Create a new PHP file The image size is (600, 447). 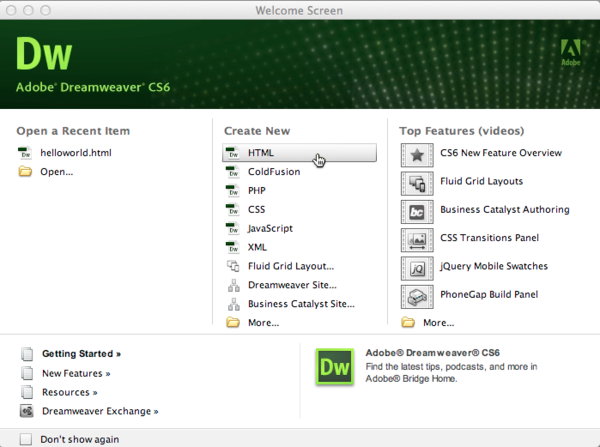257,191
